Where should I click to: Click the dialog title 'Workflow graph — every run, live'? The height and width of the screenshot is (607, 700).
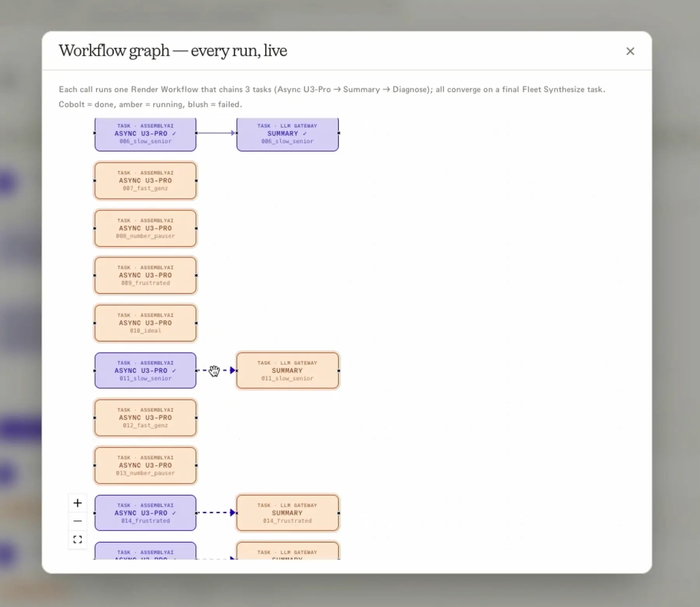coord(173,51)
